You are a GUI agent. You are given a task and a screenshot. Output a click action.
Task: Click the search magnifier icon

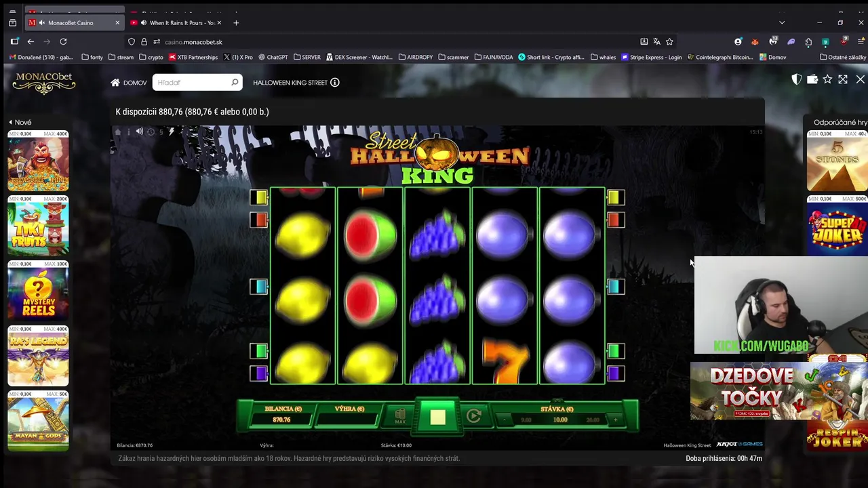click(235, 83)
